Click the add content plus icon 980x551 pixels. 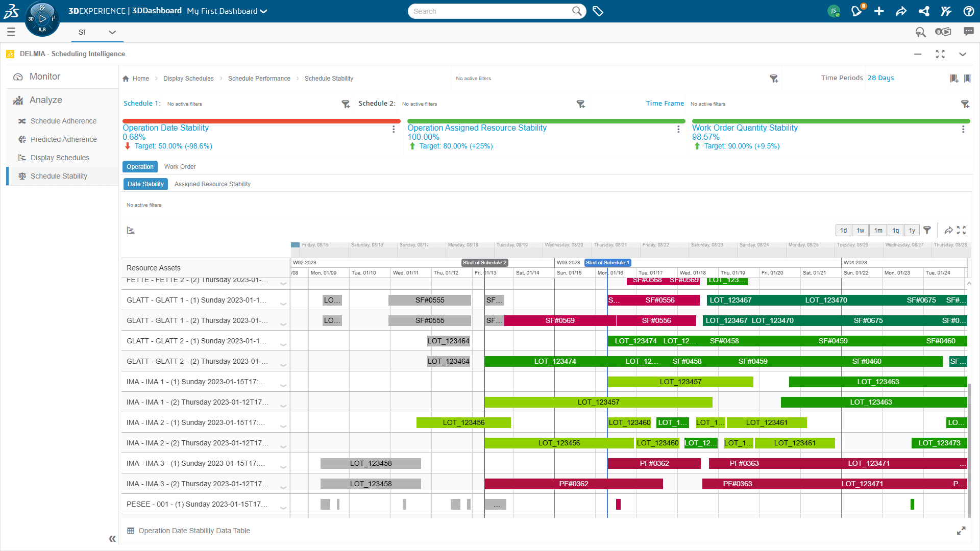[x=879, y=11]
